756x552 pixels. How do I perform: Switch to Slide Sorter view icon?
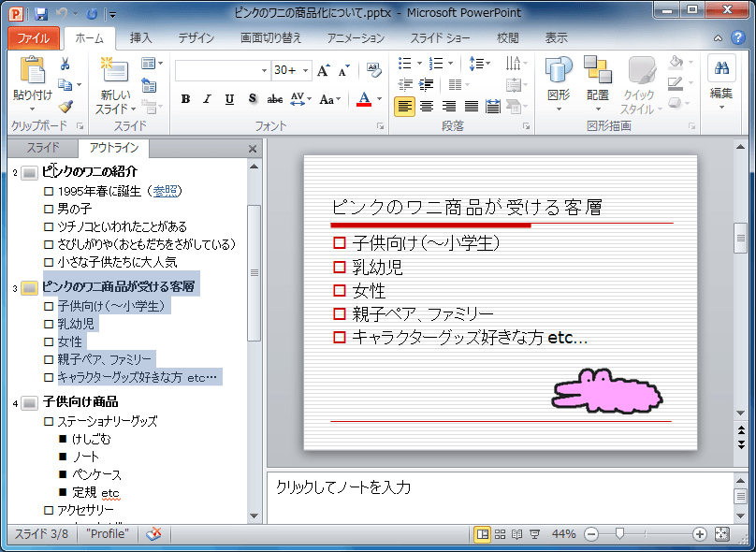click(500, 533)
